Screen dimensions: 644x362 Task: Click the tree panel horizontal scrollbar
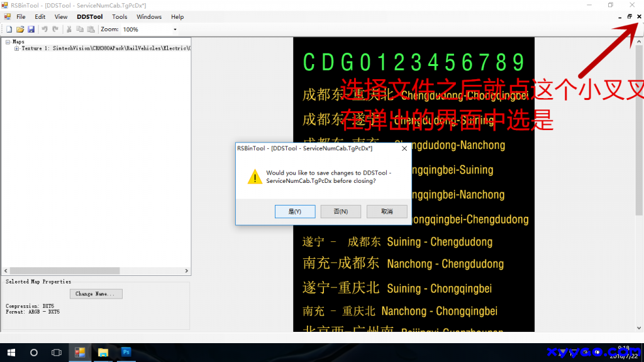(x=63, y=271)
